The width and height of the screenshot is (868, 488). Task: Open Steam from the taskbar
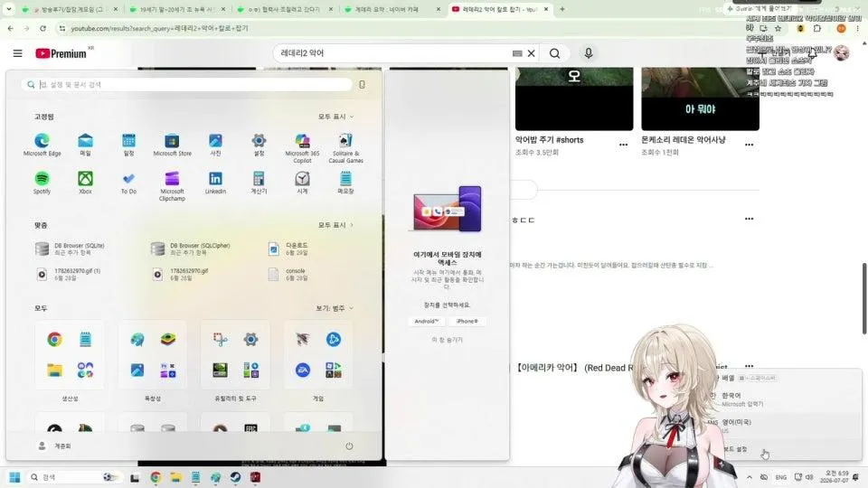click(x=235, y=477)
